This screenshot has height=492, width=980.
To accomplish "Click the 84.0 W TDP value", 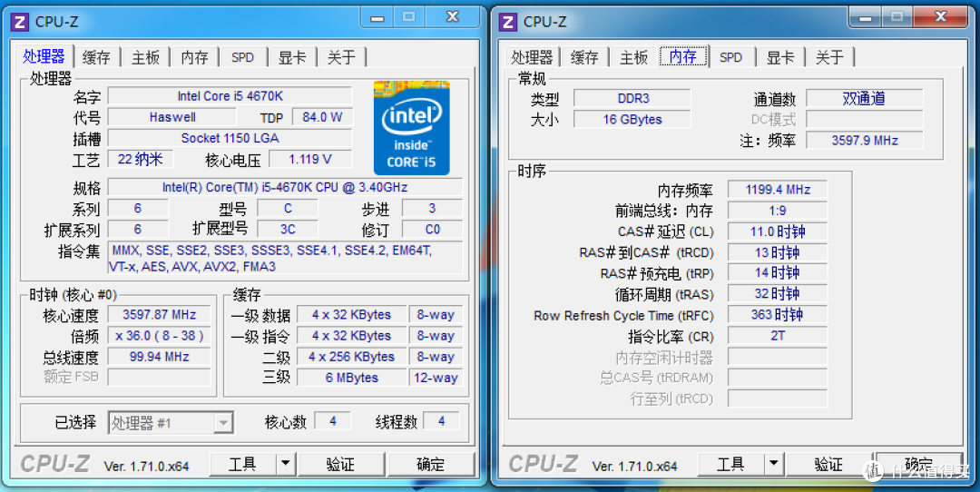I will click(322, 117).
